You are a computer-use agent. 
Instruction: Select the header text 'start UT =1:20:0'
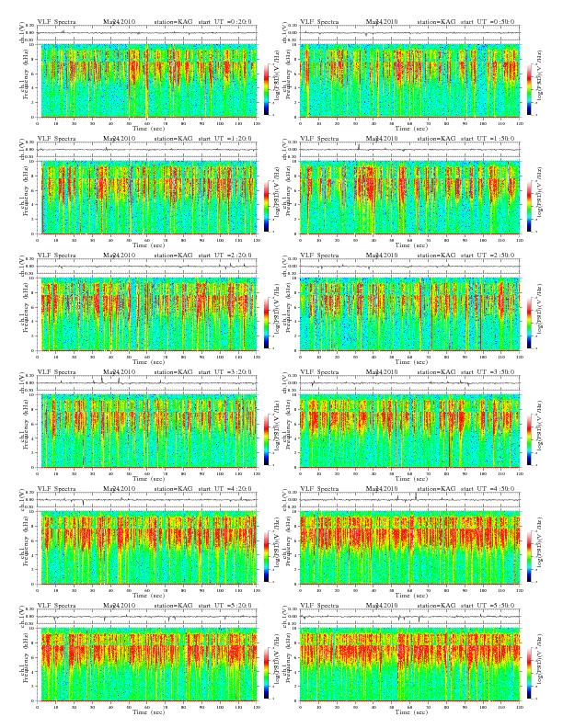click(224, 139)
